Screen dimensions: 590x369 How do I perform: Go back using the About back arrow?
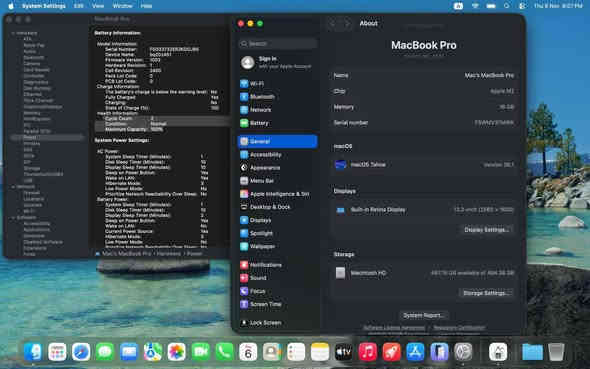point(333,24)
